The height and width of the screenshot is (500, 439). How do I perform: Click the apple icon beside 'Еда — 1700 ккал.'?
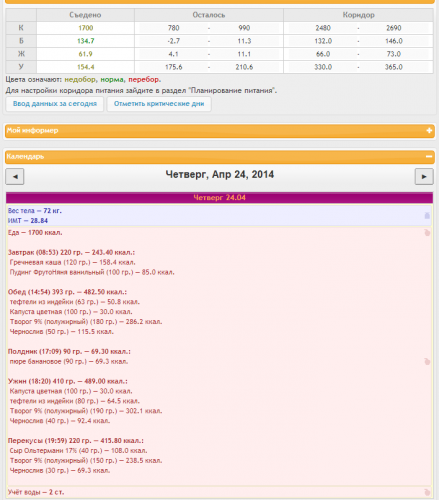click(x=427, y=233)
